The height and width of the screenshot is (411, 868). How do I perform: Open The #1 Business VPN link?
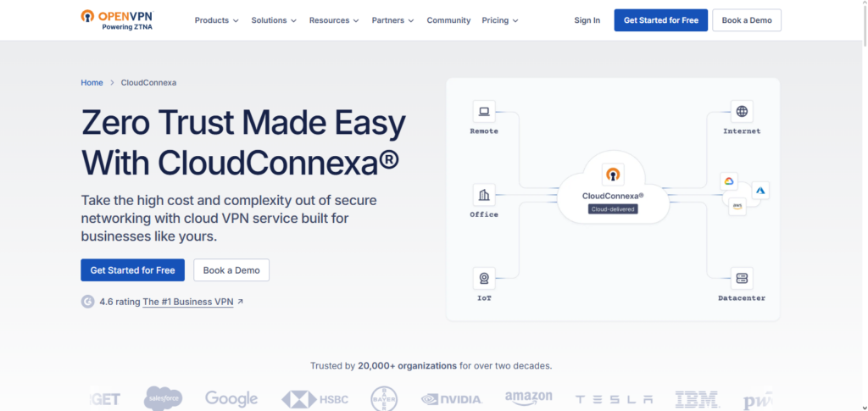tap(187, 302)
